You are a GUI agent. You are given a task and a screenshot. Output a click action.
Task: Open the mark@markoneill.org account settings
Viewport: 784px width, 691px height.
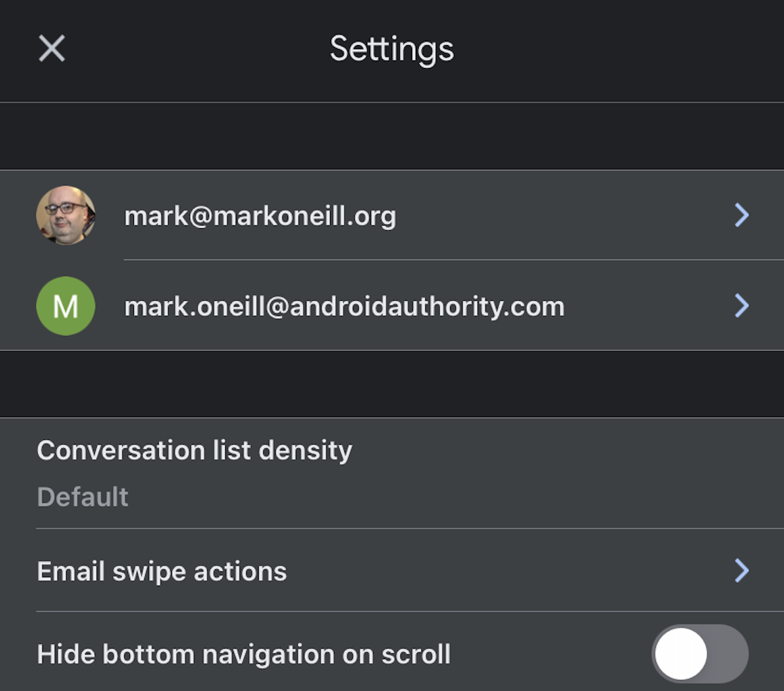(260, 216)
